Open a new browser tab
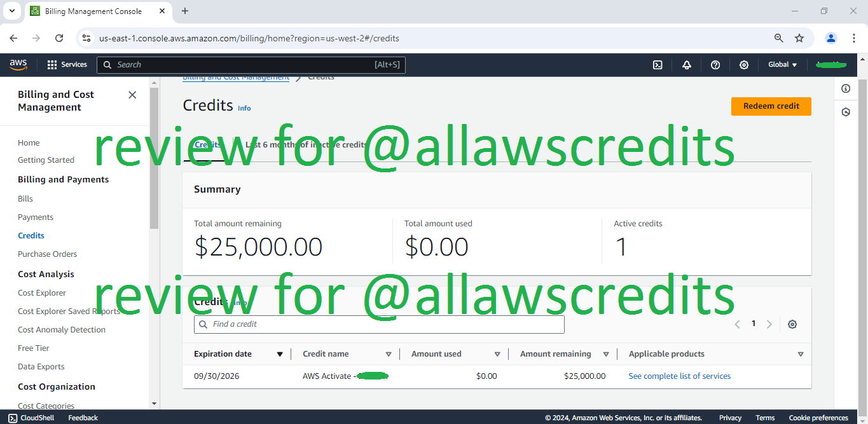This screenshot has height=424, width=868. (185, 11)
